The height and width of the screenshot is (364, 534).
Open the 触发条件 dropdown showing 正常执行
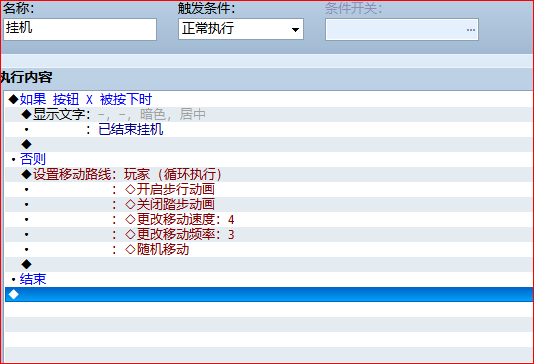pyautogui.click(x=241, y=29)
